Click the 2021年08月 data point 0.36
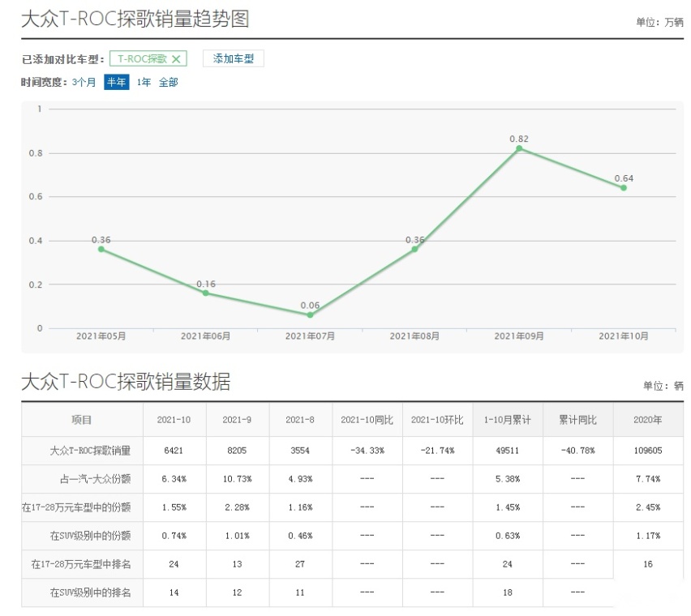 tap(414, 249)
